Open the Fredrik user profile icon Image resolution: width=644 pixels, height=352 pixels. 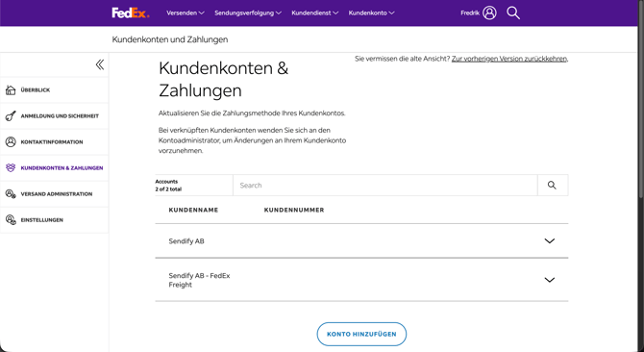(x=489, y=13)
